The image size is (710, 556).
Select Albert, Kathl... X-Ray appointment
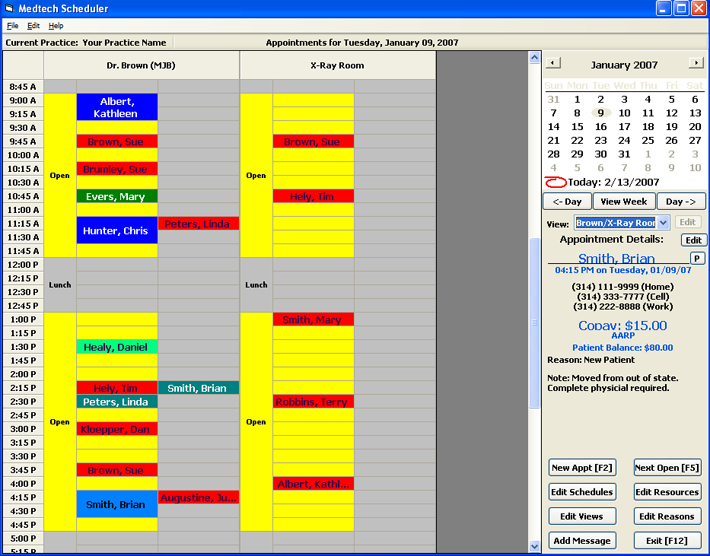313,484
